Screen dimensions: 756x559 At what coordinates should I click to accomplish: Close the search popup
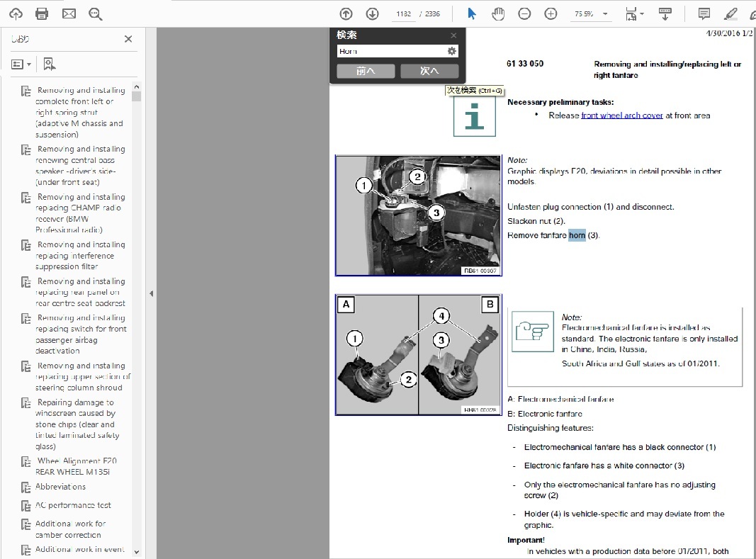(453, 35)
